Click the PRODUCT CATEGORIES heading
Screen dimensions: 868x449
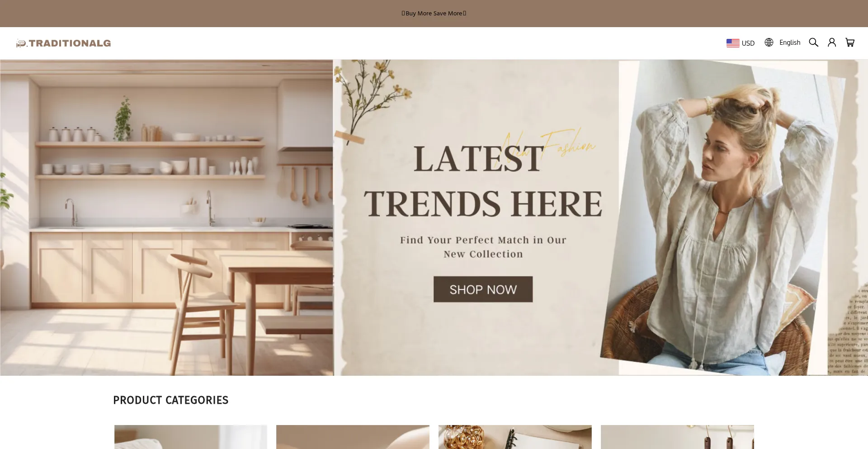click(x=171, y=400)
